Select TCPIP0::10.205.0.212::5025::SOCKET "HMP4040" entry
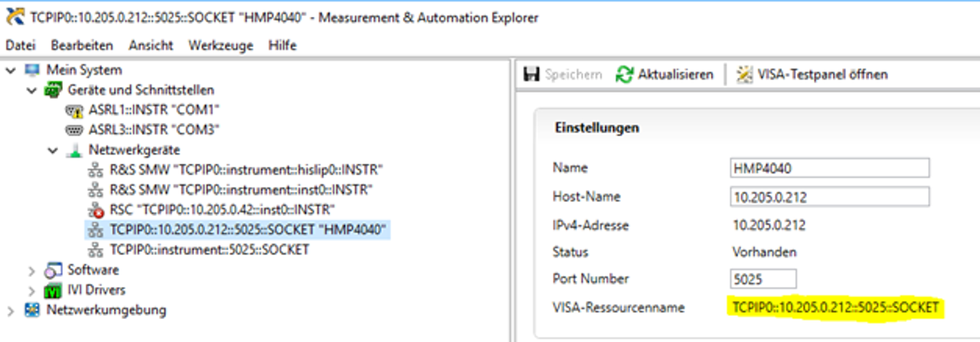The width and height of the screenshot is (980, 342). point(249,230)
